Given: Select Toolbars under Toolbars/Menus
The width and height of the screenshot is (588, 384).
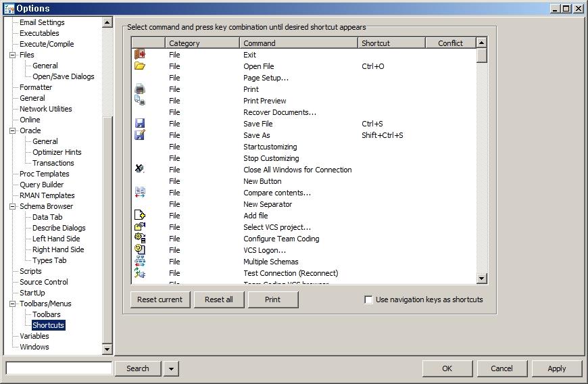Looking at the screenshot, I should tap(46, 314).
